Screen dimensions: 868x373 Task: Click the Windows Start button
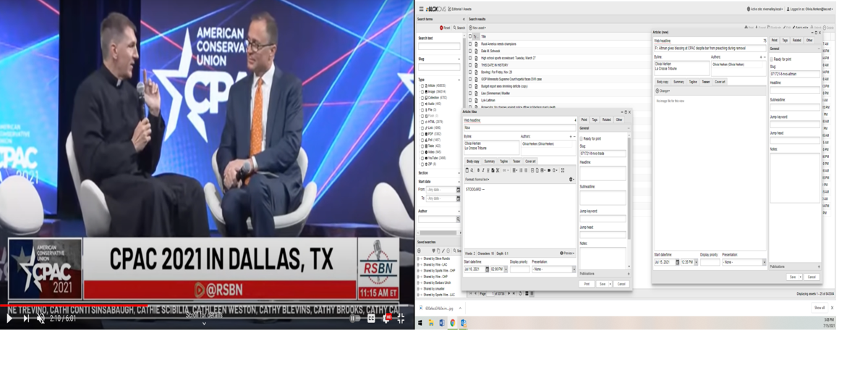(x=420, y=323)
